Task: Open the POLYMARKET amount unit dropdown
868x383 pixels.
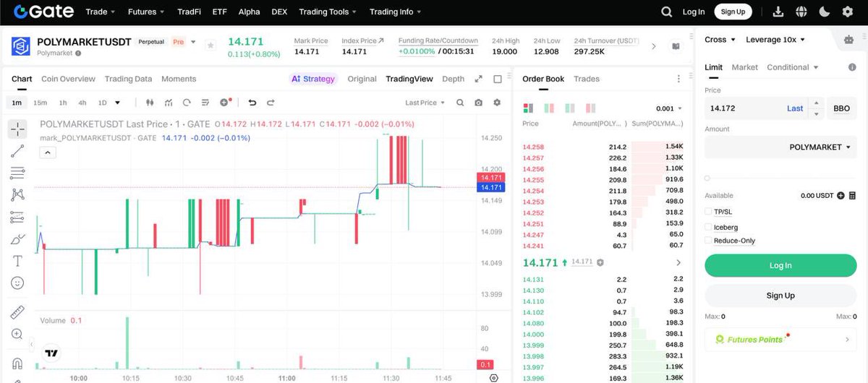Action: point(820,147)
